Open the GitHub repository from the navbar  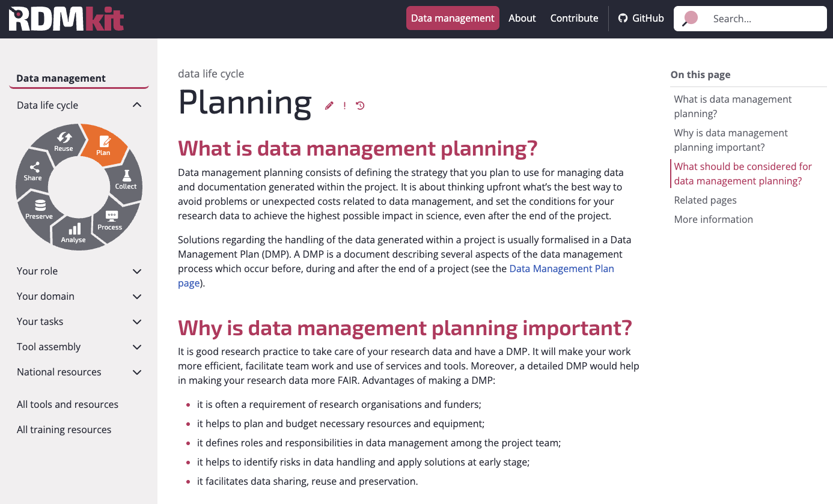click(641, 18)
